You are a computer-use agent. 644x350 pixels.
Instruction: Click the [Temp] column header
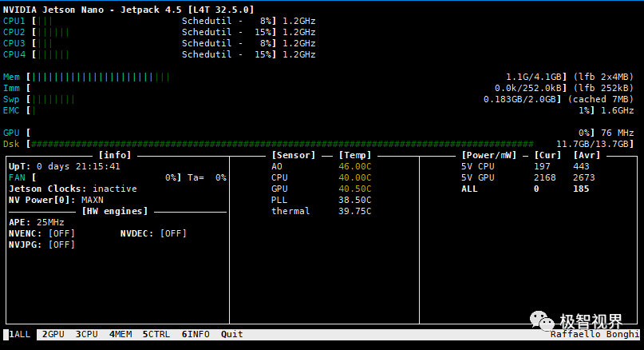point(355,155)
